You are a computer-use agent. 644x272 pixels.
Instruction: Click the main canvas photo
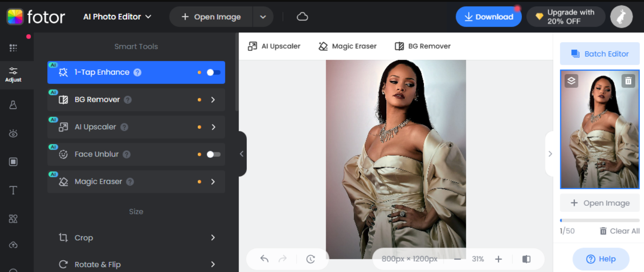(x=396, y=159)
